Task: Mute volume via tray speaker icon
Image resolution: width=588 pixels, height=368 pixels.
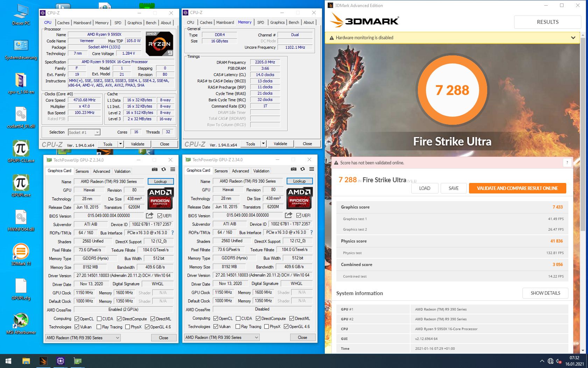Action: (559, 361)
